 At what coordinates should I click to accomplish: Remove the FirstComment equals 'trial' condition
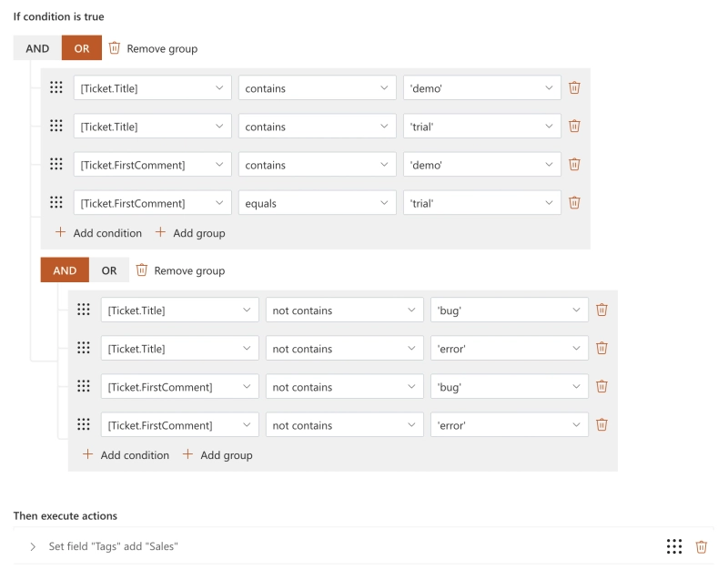pos(574,202)
